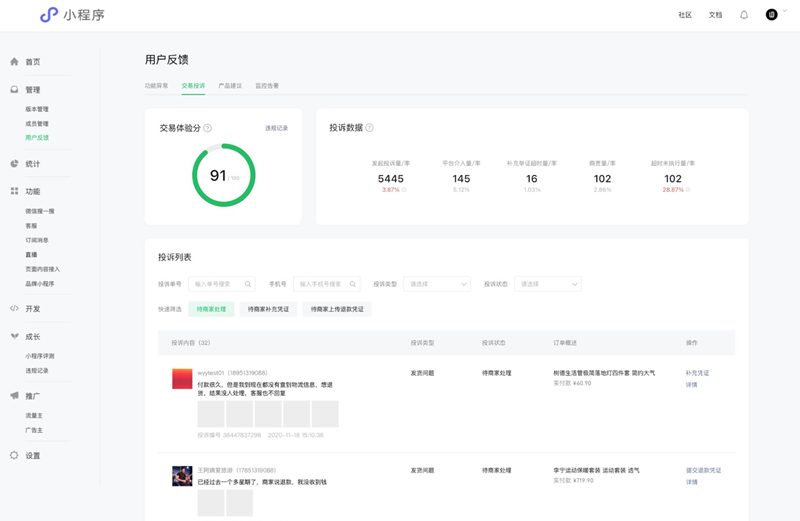This screenshot has height=521, width=800.
Task: Switch to the 产品建议 tab
Action: tap(230, 86)
